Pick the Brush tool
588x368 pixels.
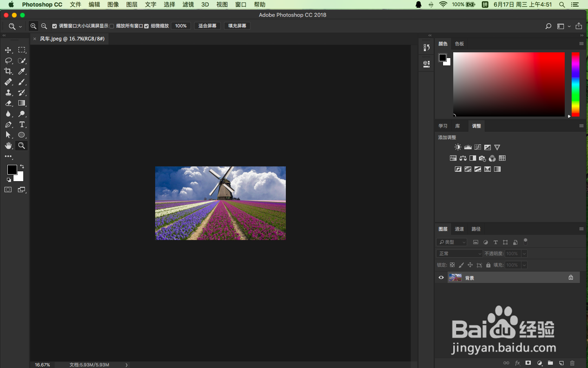22,82
